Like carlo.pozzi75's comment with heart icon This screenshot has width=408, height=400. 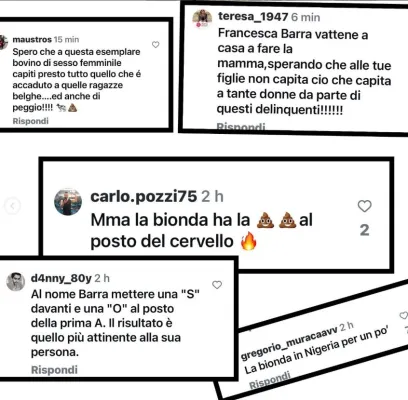tap(364, 206)
